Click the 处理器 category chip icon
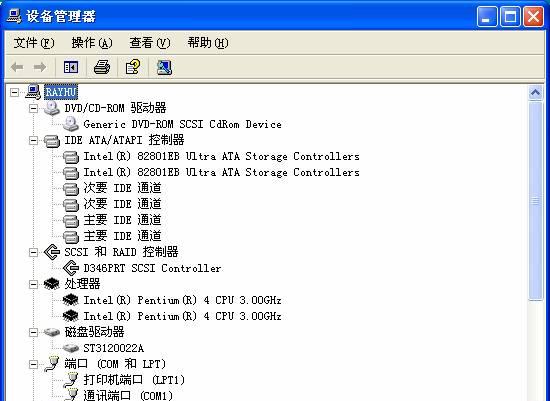Screen dimensions: 550x401 (52, 284)
